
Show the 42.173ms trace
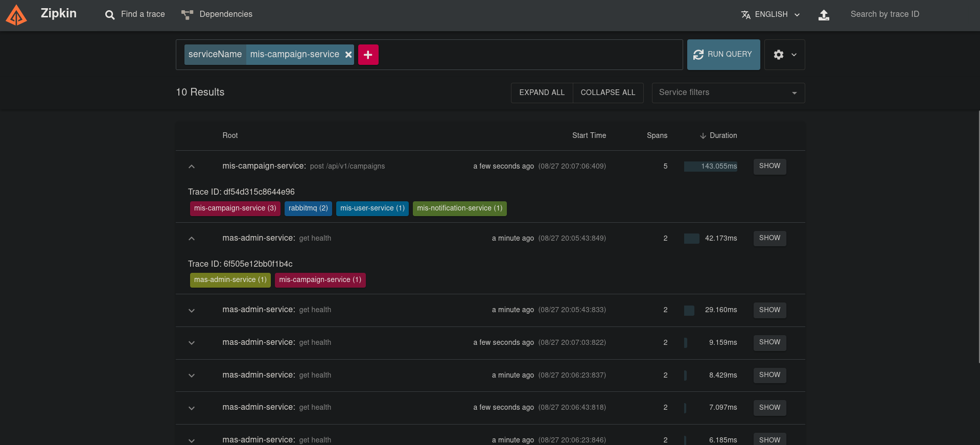pyautogui.click(x=769, y=239)
